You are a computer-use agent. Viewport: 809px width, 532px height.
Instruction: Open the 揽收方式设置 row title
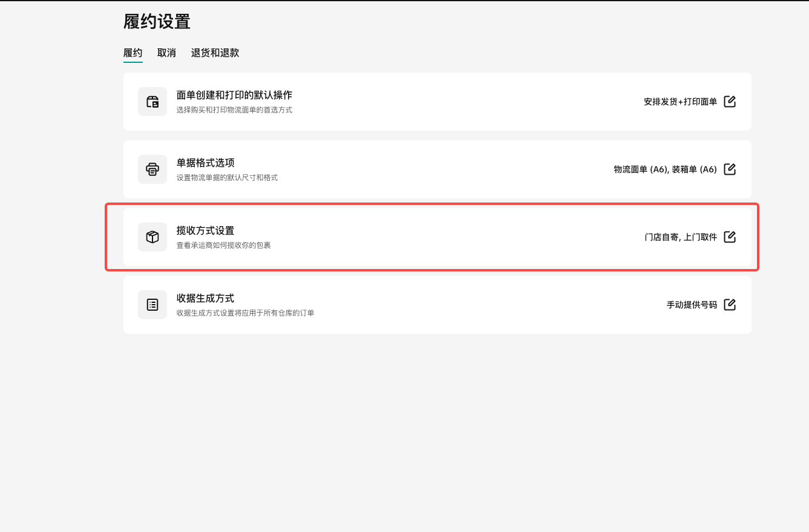click(205, 231)
